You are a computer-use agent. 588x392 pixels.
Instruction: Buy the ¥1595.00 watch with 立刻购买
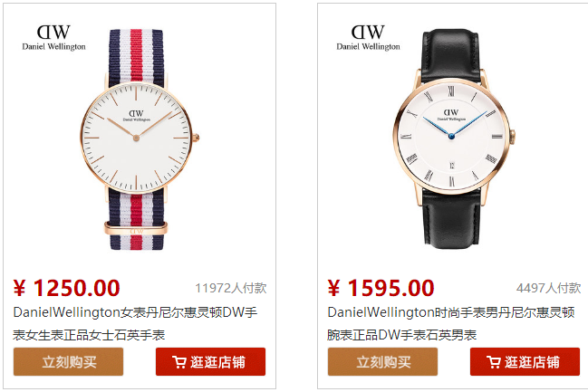coord(382,361)
